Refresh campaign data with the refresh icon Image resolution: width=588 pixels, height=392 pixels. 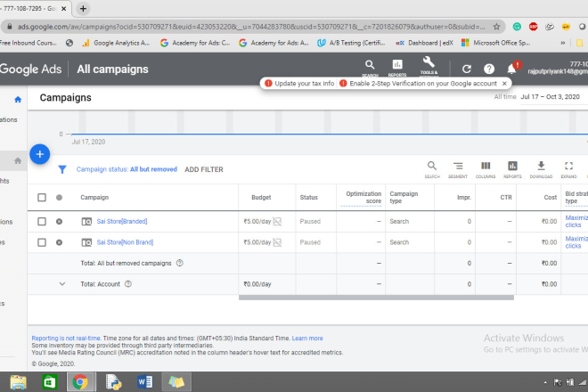click(x=467, y=69)
